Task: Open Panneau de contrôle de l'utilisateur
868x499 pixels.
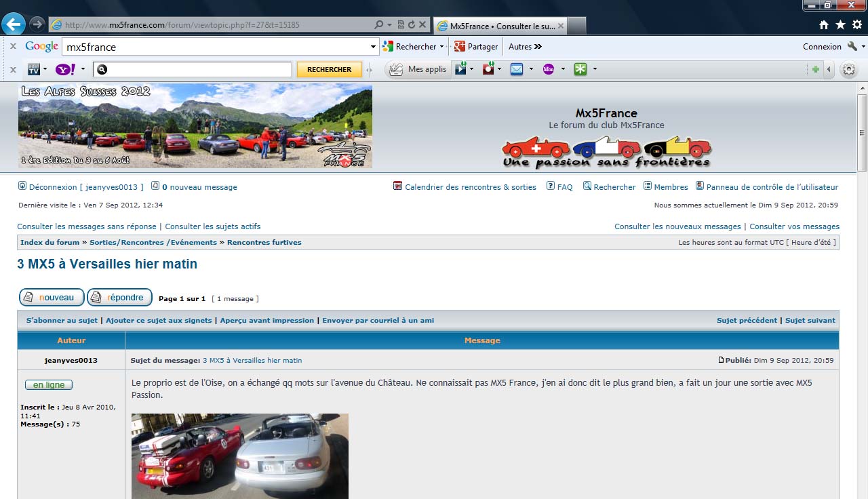Action: pyautogui.click(x=772, y=187)
